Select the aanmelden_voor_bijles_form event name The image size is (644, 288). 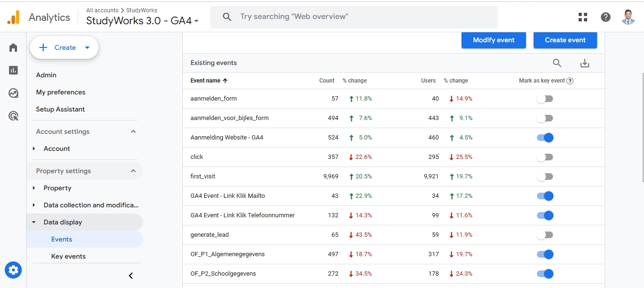coord(230,118)
